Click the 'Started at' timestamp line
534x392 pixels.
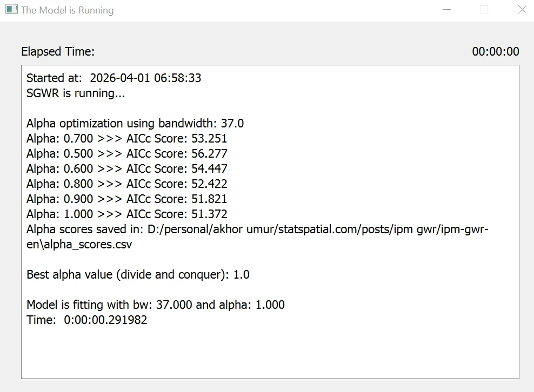(114, 78)
